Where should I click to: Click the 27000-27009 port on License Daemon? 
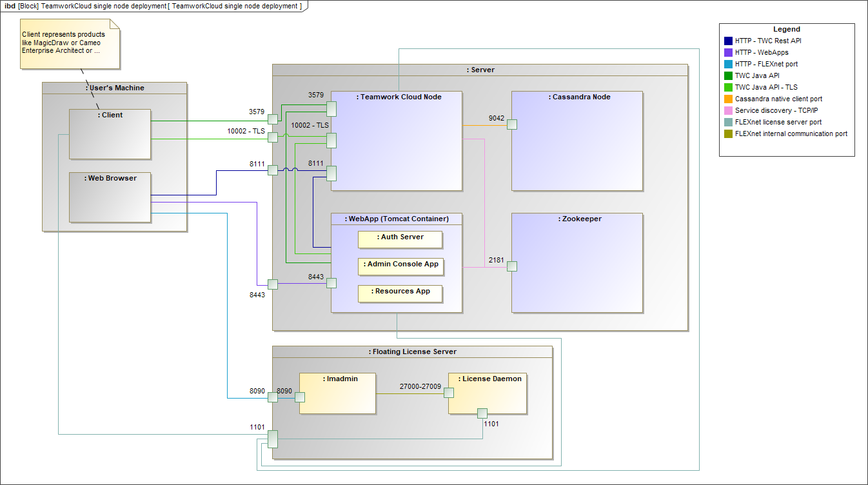pyautogui.click(x=449, y=392)
